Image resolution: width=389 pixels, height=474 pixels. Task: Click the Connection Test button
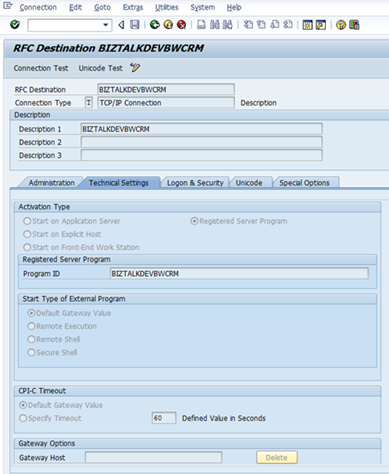click(x=41, y=68)
